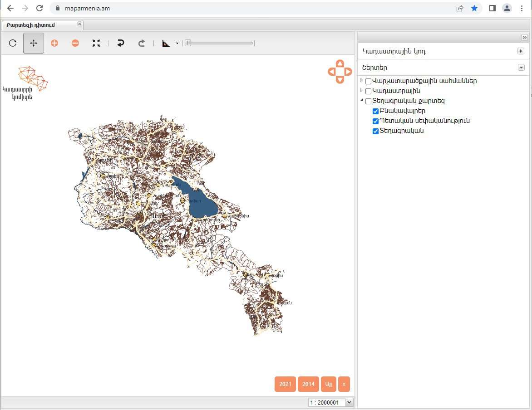Click the 2014 imagery button
The width and height of the screenshot is (532, 410).
point(308,384)
